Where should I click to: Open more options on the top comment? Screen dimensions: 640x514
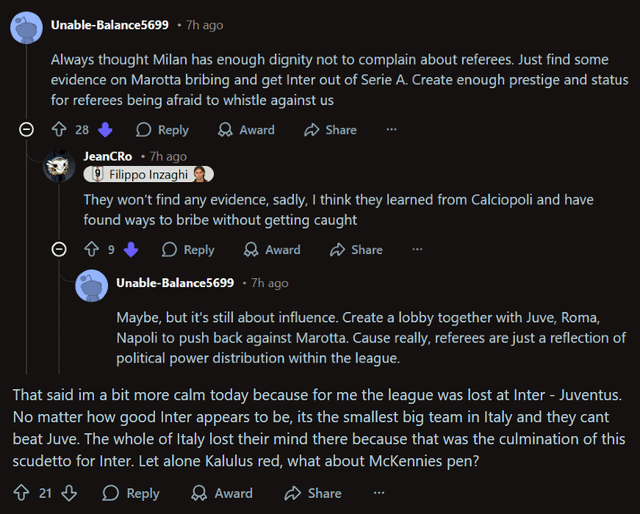[391, 129]
